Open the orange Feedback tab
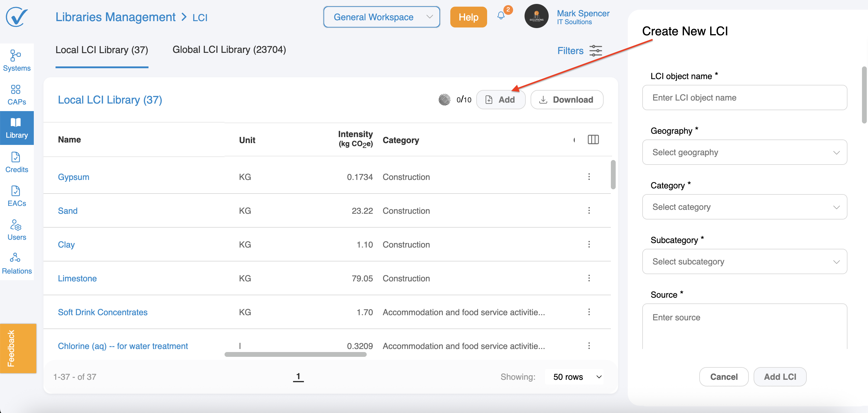Viewport: 868px width, 413px height. click(18, 348)
